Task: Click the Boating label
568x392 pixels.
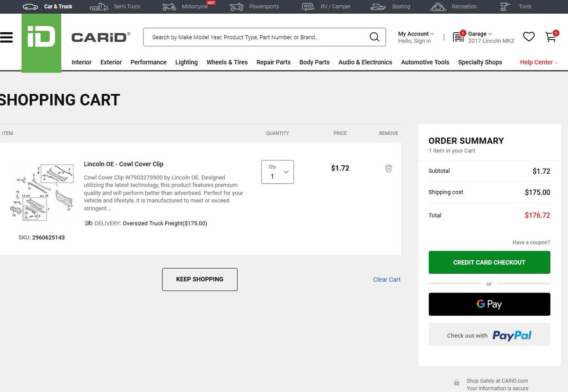Action: coord(401,7)
